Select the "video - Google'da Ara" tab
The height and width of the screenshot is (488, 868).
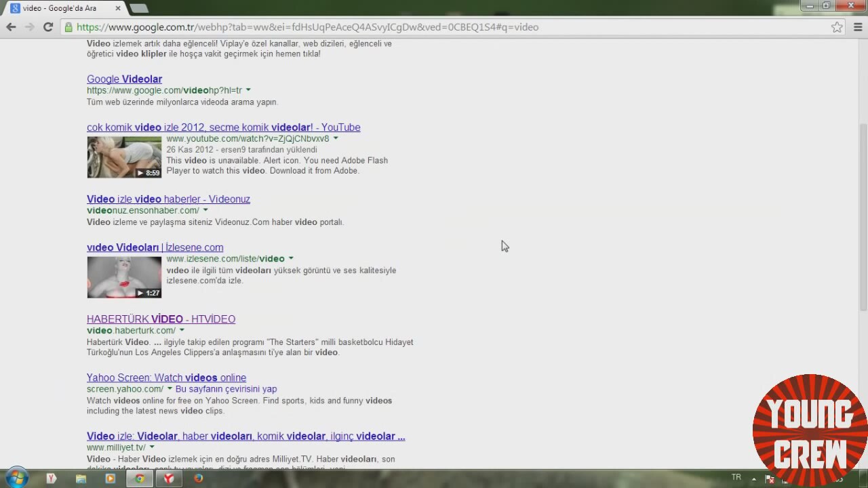tap(64, 8)
